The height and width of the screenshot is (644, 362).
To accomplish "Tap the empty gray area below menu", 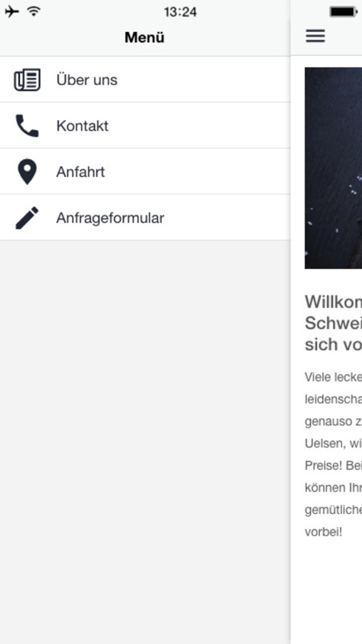I will point(145,442).
